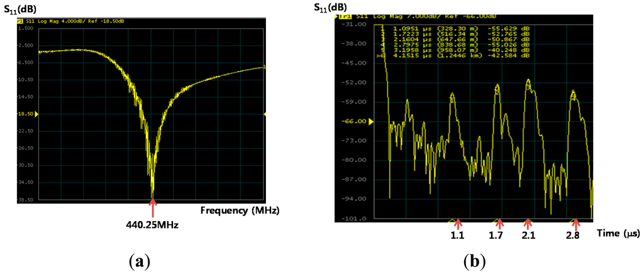Click the -18.50 reference value on y-axis
Image resolution: width=644 pixels, height=272 pixels.
[25, 114]
